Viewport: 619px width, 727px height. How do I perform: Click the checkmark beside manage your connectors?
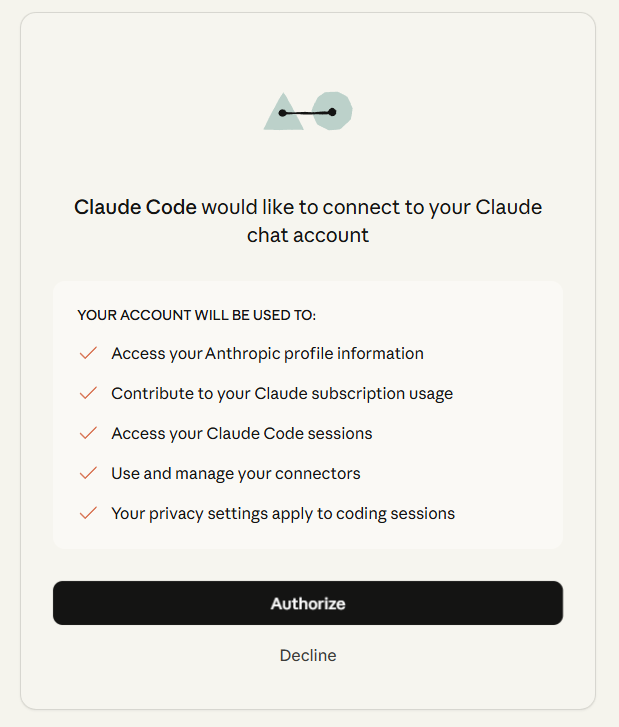[x=88, y=473]
